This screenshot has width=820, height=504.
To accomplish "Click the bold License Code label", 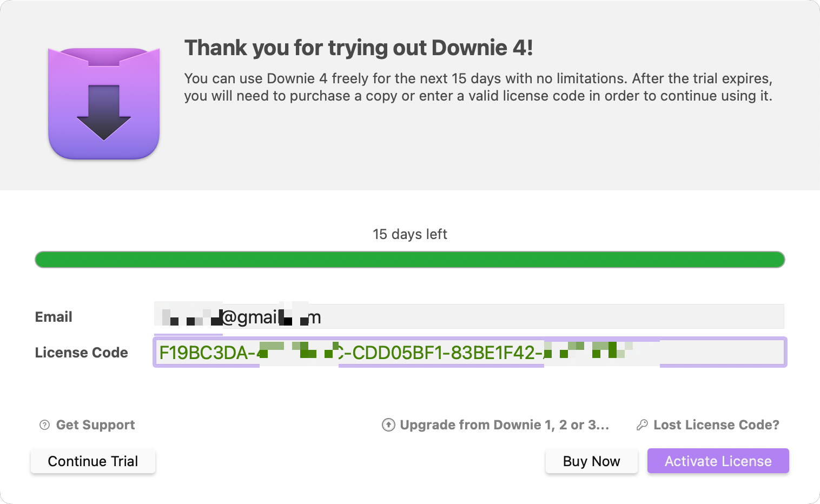I will (81, 353).
